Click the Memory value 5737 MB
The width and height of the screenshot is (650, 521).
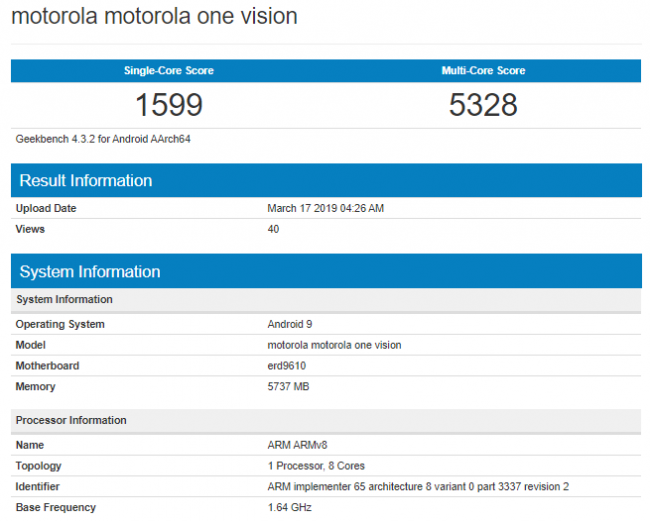288,387
